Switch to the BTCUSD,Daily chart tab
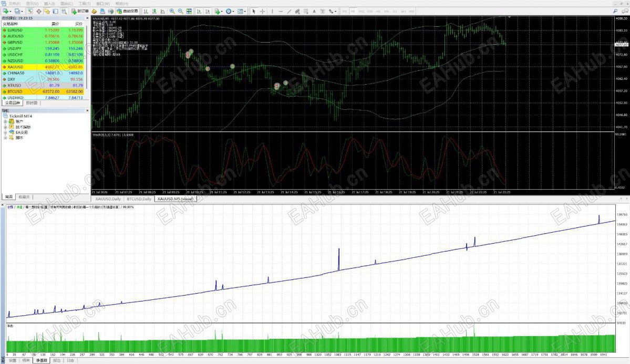The image size is (630, 364). pyautogui.click(x=139, y=199)
